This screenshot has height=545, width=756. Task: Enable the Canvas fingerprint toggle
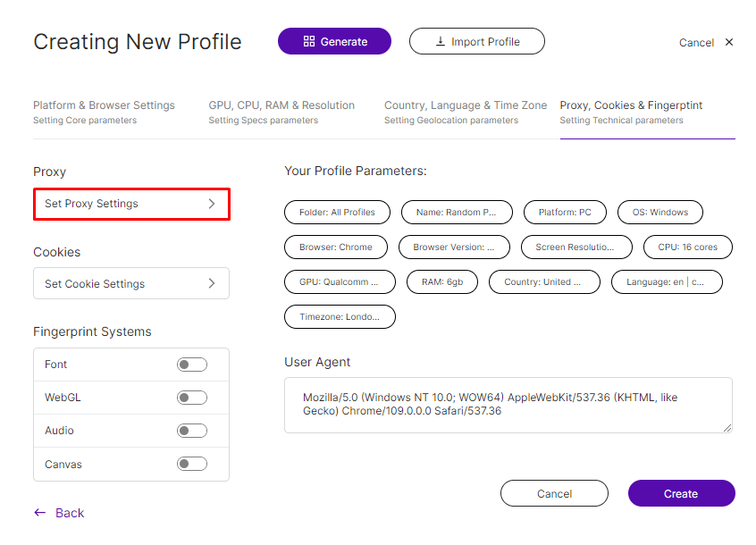coord(192,464)
